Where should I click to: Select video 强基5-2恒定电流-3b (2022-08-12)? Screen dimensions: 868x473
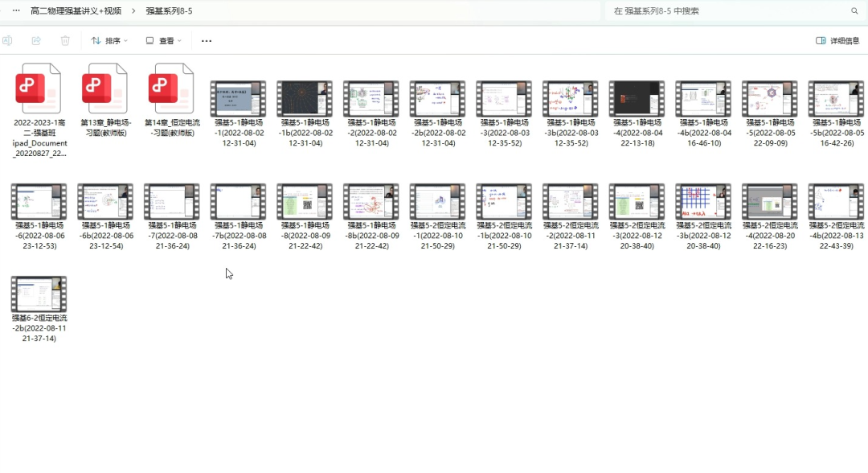(x=703, y=203)
